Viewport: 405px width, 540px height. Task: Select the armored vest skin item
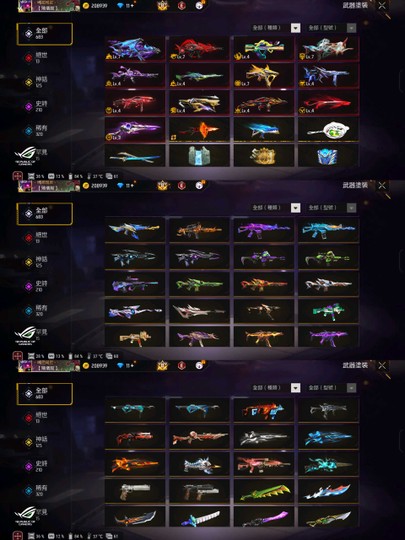pos(199,156)
